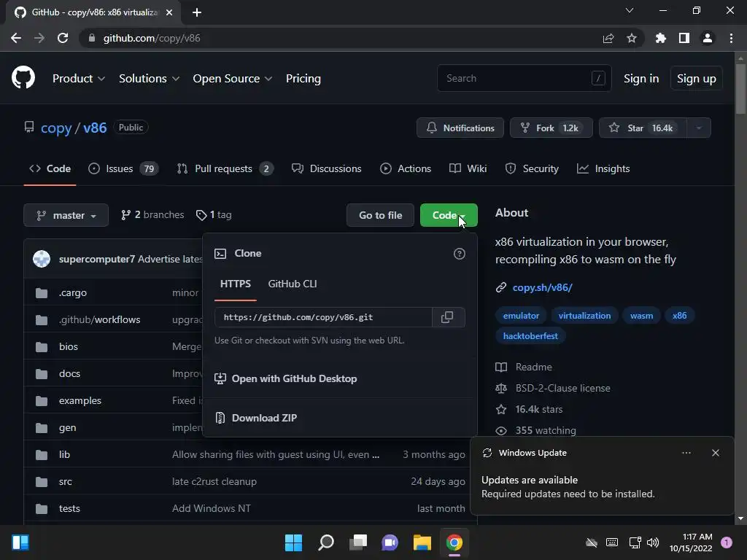Open the Chat app on the taskbar
The height and width of the screenshot is (560, 747).
tap(390, 542)
